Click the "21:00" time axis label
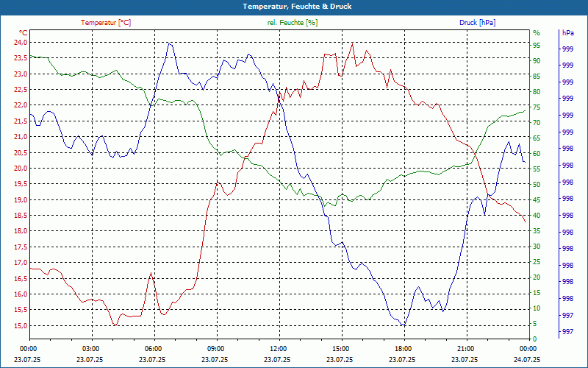The image size is (588, 368). click(x=467, y=349)
